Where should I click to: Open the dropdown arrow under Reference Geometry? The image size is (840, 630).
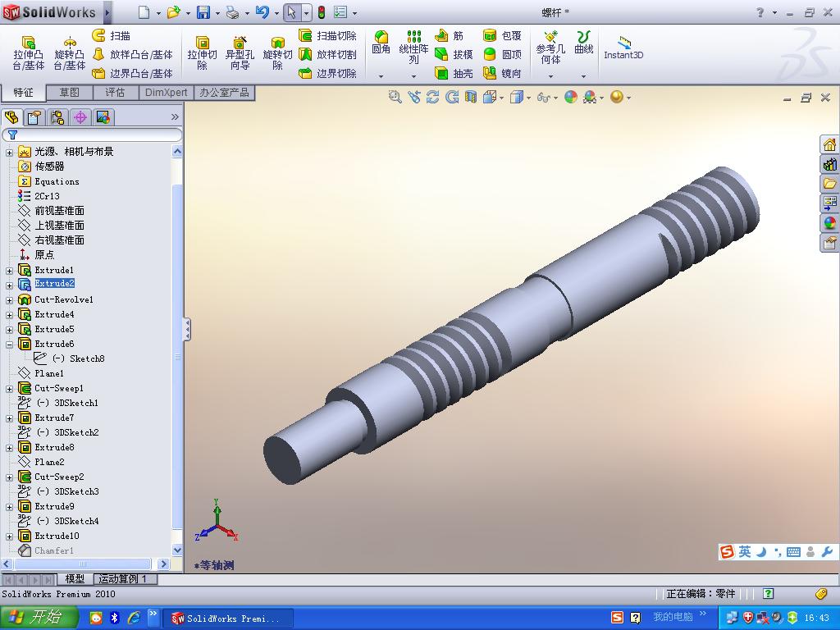coord(550,76)
